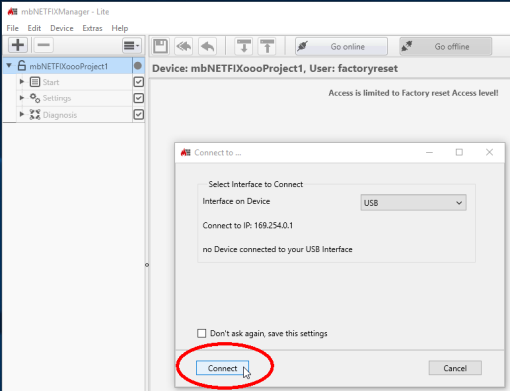Click the Settings gears icon
Image resolution: width=510 pixels, height=391 pixels.
(x=35, y=98)
